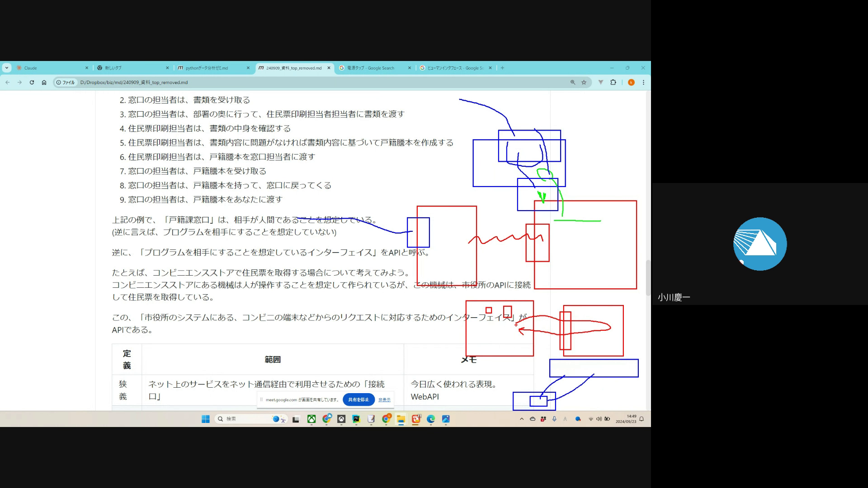Switch to pythonデータ分析ゼミ.md tab
Viewport: 868px width, 488px height.
click(x=207, y=68)
